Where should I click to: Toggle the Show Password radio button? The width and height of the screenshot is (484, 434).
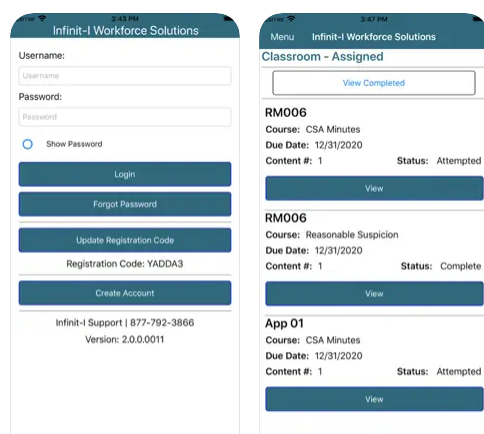[28, 144]
